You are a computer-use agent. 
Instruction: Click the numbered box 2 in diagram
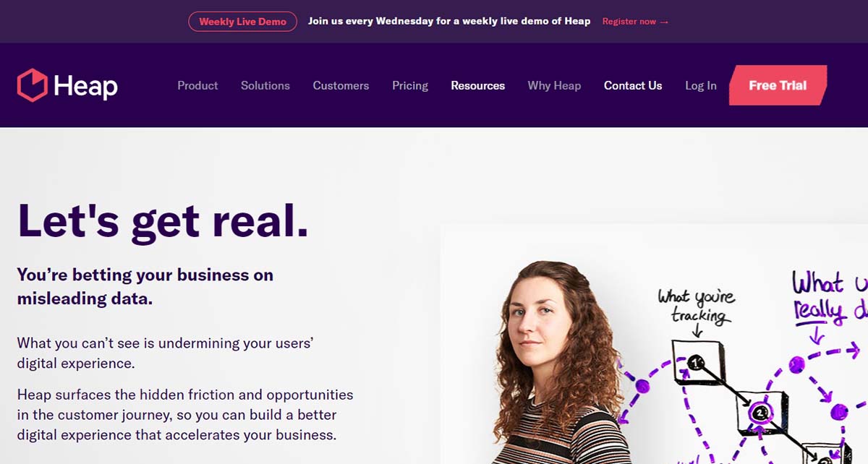point(761,413)
